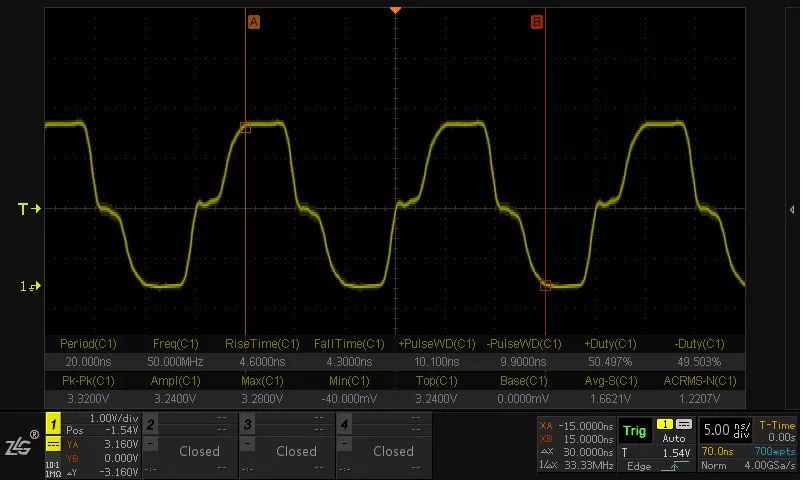The height and width of the screenshot is (481, 802).
Task: Open the channel 4 number box
Action: coord(345,424)
